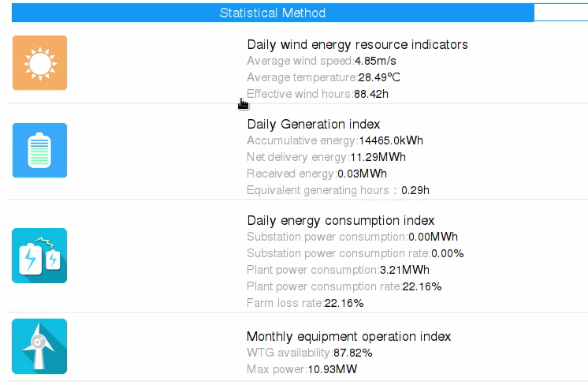Image resolution: width=588 pixels, height=385 pixels.
Task: Open Monthly equipment operation index heading
Action: [x=348, y=337]
